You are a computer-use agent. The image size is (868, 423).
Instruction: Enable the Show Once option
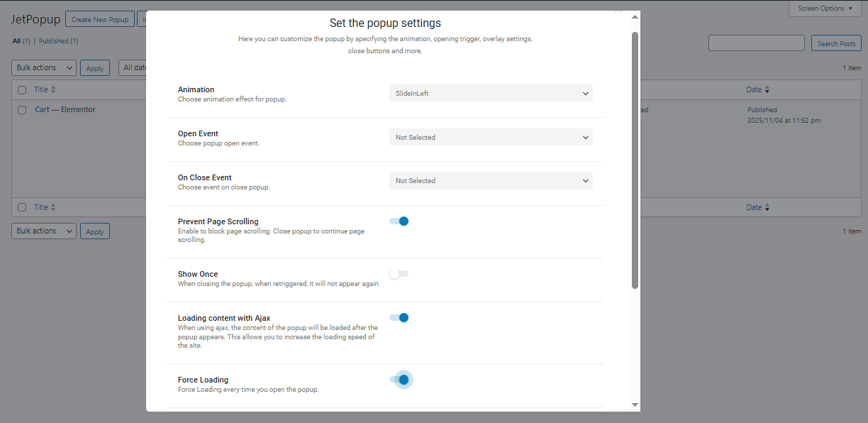(x=398, y=273)
